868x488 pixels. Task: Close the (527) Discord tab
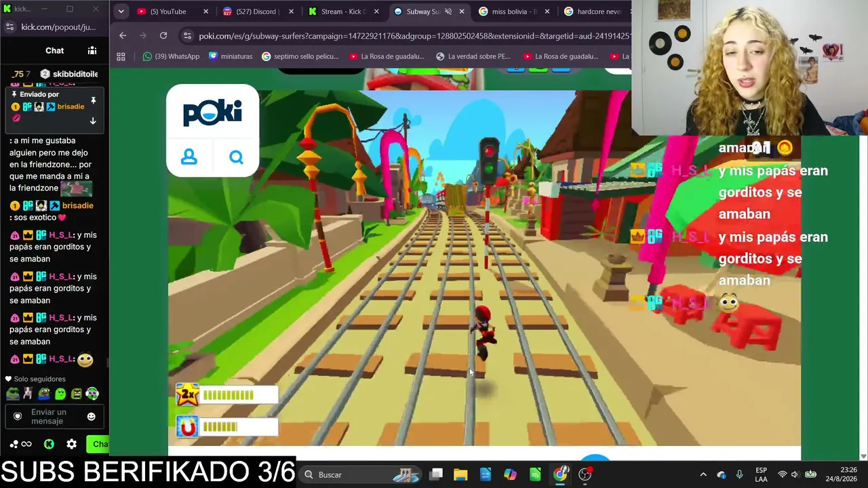[292, 12]
